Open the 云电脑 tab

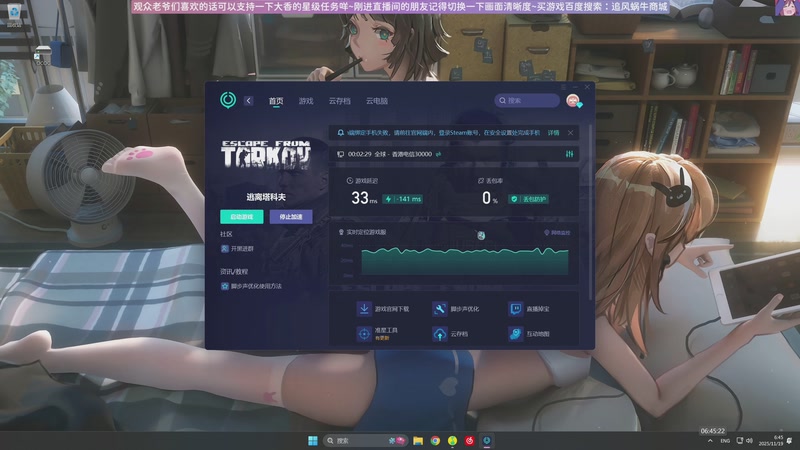[x=377, y=101]
